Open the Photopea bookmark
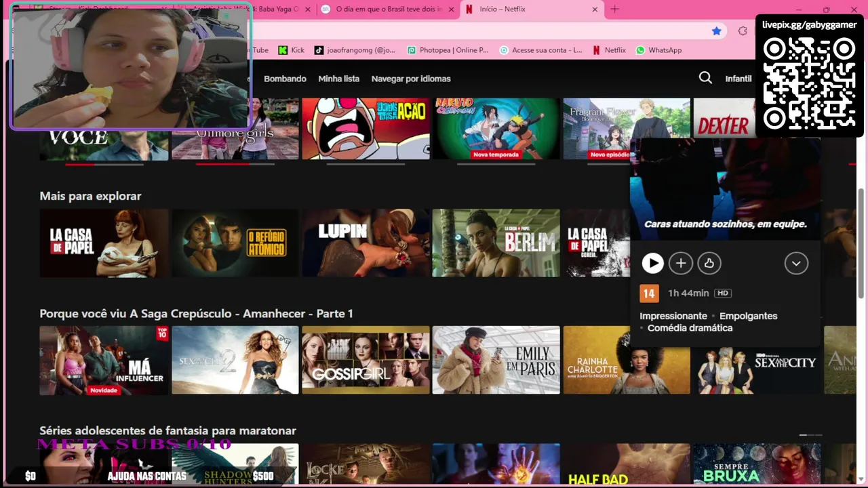868x488 pixels. click(x=448, y=50)
